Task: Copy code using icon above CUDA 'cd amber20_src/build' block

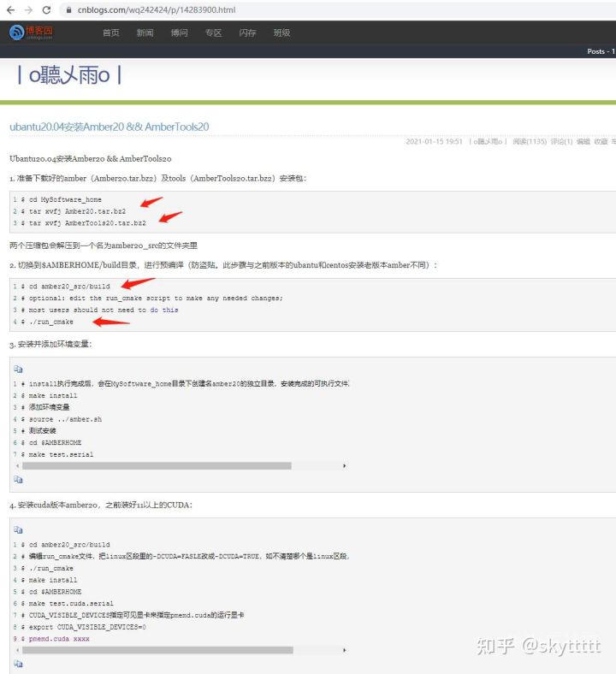Action: [18, 529]
